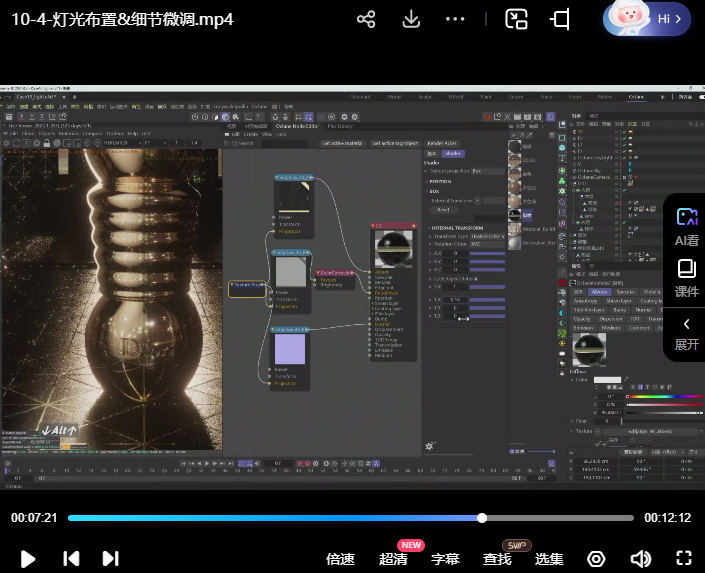Skip to the next video

click(110, 558)
